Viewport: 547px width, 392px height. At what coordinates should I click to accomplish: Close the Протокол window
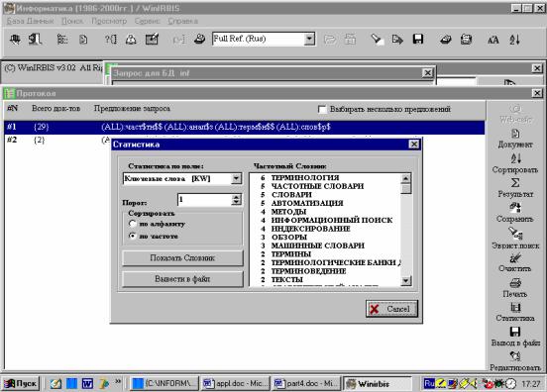(537, 93)
